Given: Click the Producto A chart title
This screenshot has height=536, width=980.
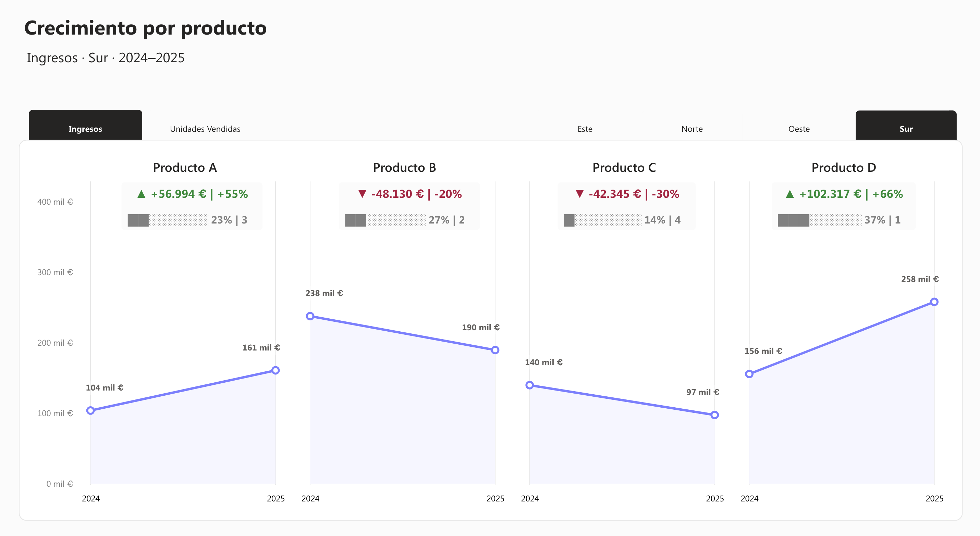Looking at the screenshot, I should [185, 168].
